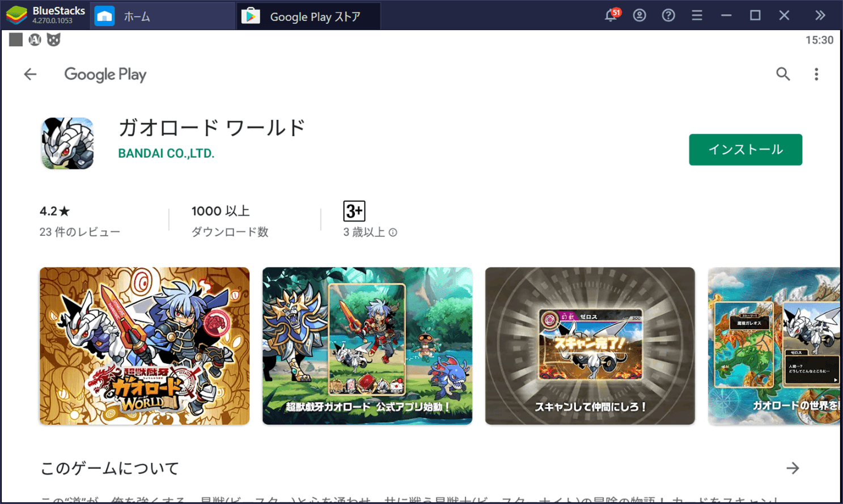Go back with the arrow icon

click(x=30, y=74)
